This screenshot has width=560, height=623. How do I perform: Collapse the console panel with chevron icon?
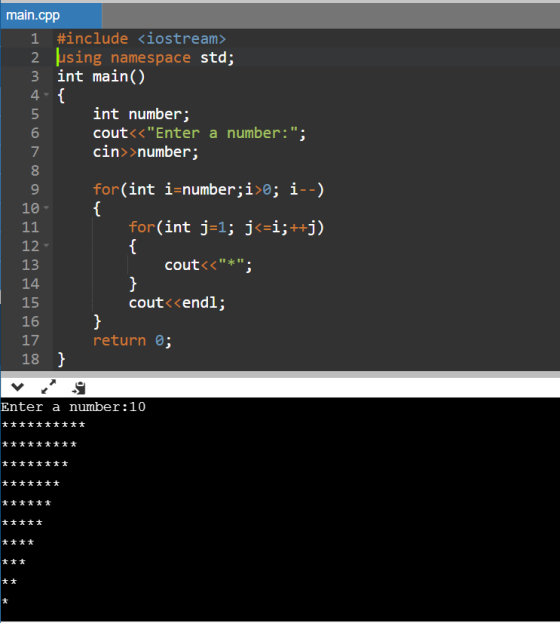[17, 387]
